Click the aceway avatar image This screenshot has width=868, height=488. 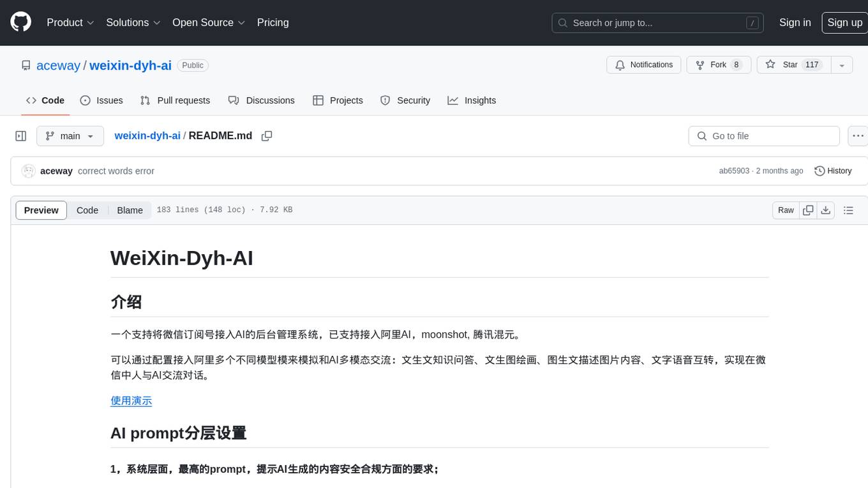click(28, 171)
